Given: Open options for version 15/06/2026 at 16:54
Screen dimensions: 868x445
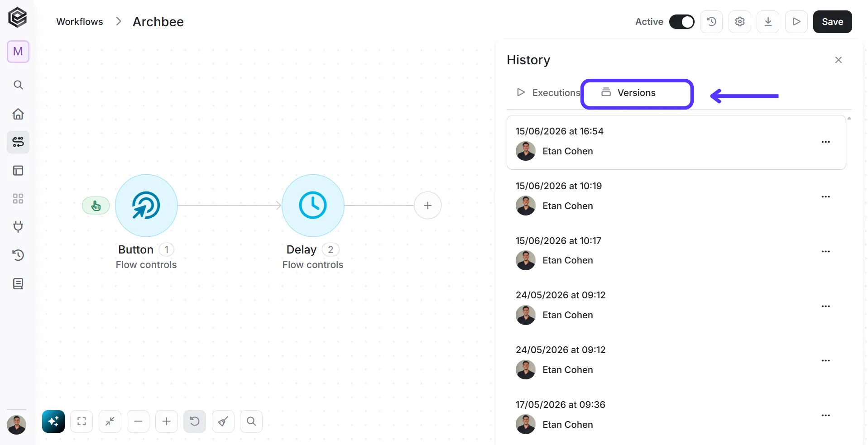Looking at the screenshot, I should click(x=826, y=142).
